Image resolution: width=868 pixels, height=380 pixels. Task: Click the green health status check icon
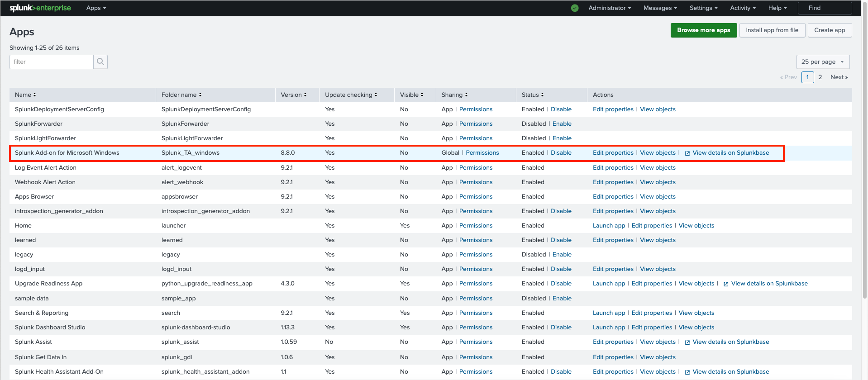coord(575,8)
